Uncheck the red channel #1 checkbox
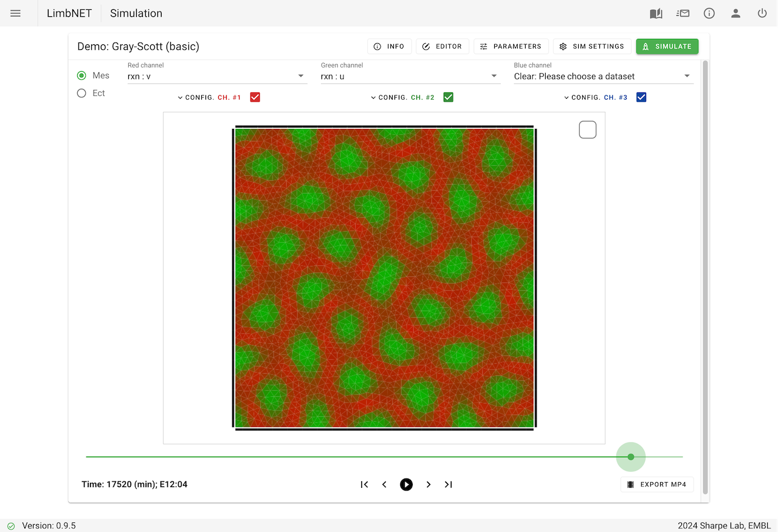 tap(255, 97)
